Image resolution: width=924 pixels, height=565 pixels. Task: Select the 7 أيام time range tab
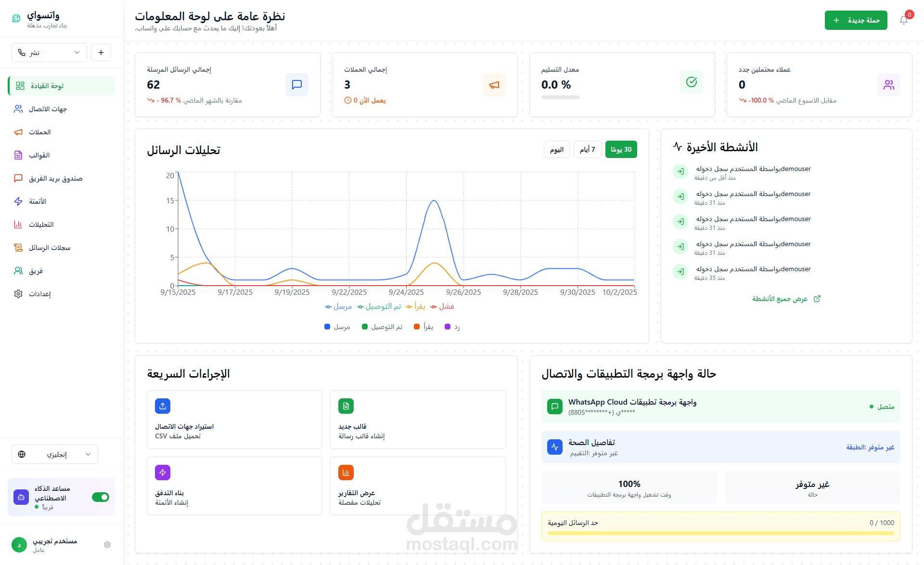coord(588,149)
